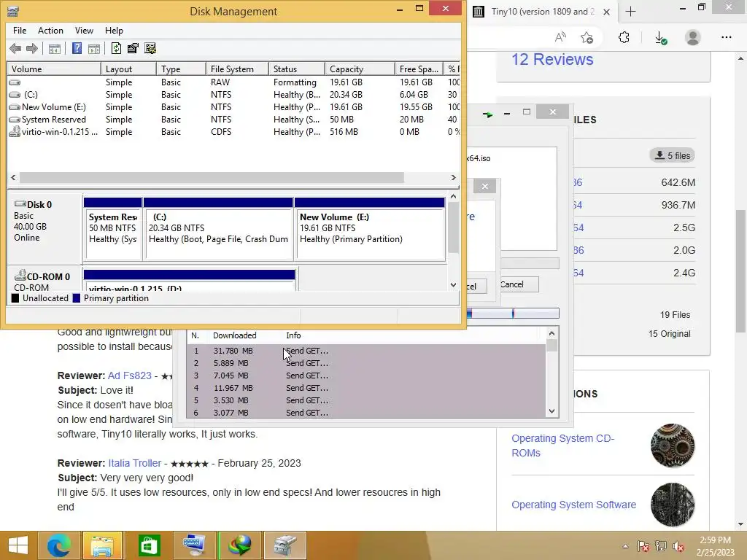Select connection row 4 with 11.967 MB

coord(366,388)
